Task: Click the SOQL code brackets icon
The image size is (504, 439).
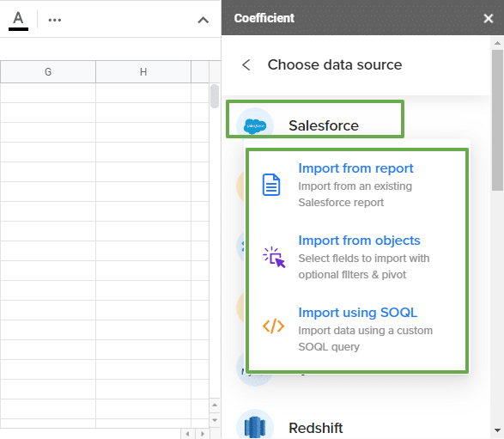Action: coord(273,326)
